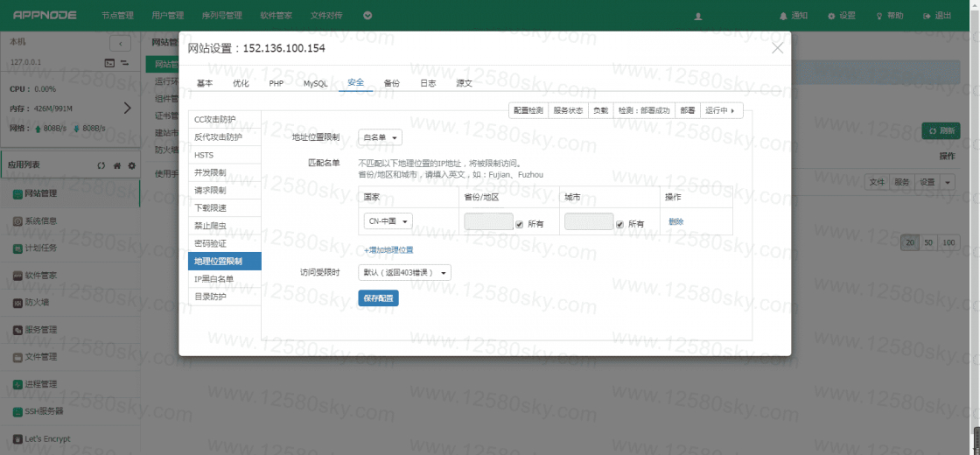Toggle the 所有 checkbox for 省份/地区
Screen dimensions: 980x455
pos(519,224)
